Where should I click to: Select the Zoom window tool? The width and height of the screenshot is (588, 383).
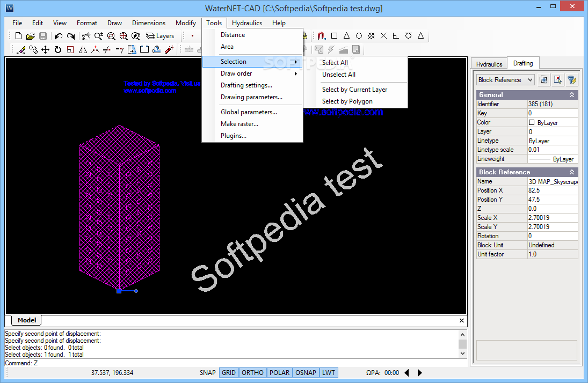[111, 36]
